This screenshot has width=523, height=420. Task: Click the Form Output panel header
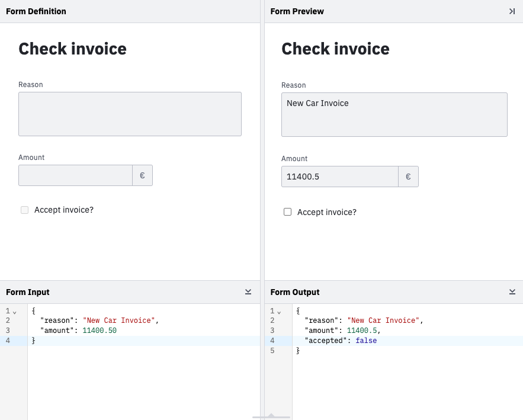[394, 292]
